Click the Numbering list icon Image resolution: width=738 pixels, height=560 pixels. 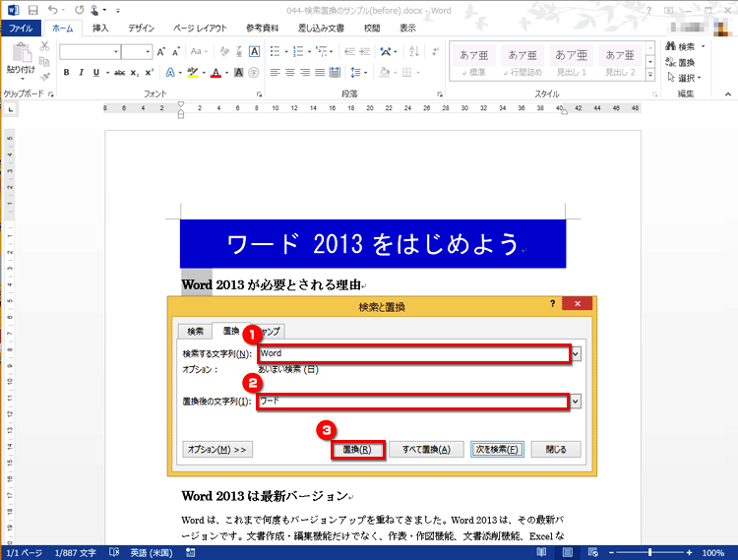[x=298, y=51]
